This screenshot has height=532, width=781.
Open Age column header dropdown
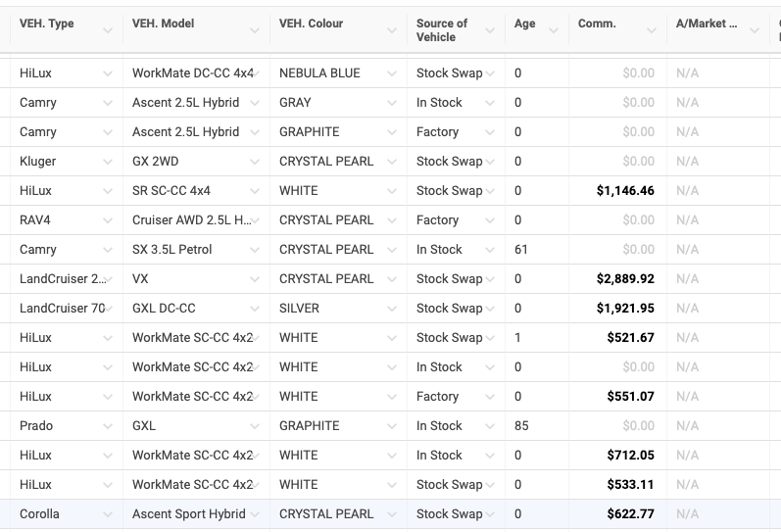tap(554, 31)
